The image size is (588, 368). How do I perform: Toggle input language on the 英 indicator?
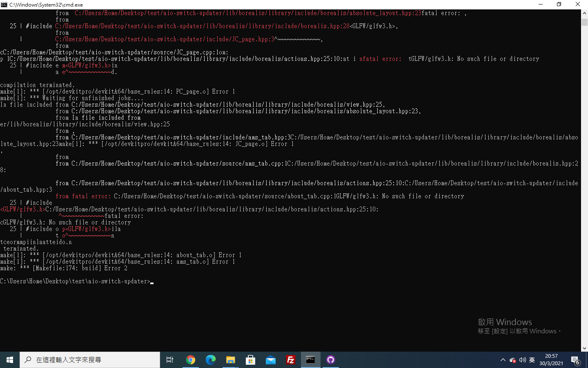click(532, 360)
